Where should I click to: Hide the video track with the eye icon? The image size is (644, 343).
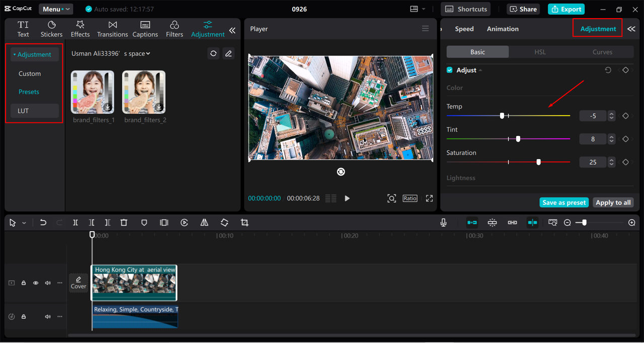click(x=36, y=283)
